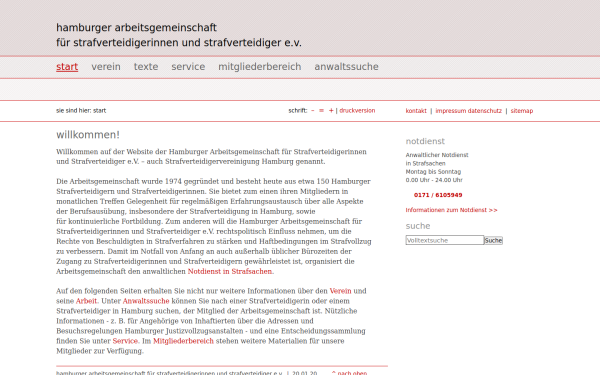Click the phone number 0171 / 6105949

(x=438, y=195)
